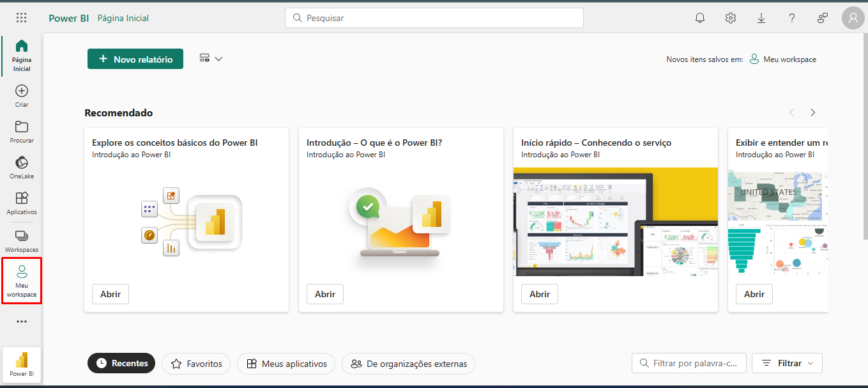Open the app launcher waffle icon
This screenshot has width=868, height=388.
point(22,18)
